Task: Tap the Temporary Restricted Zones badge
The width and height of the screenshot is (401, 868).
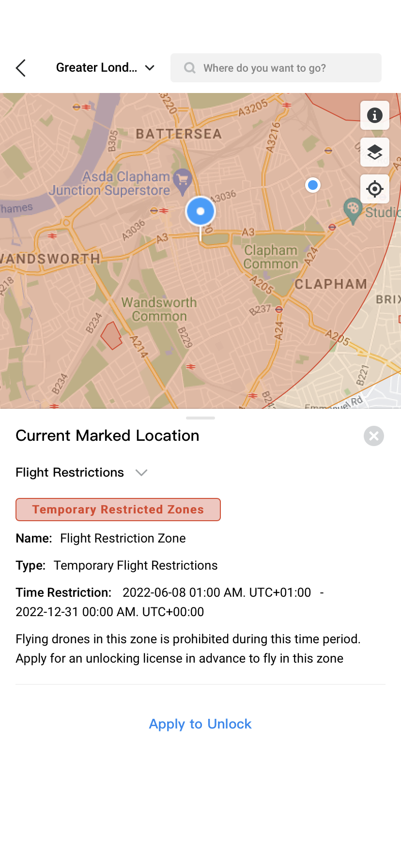Action: click(118, 510)
